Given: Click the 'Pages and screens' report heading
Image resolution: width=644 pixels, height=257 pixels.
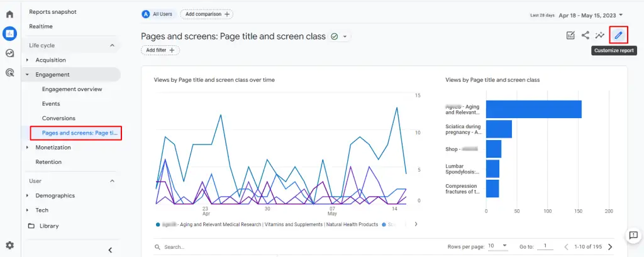Looking at the screenshot, I should pyautogui.click(x=233, y=36).
